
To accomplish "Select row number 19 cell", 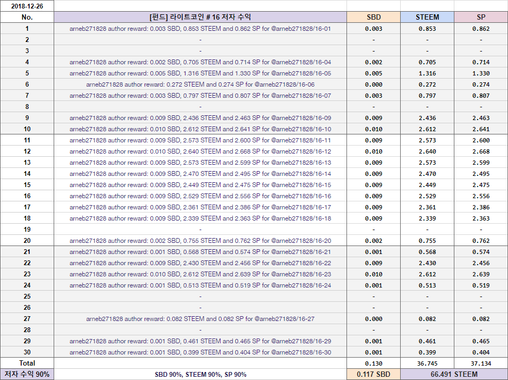I will [x=27, y=230].
